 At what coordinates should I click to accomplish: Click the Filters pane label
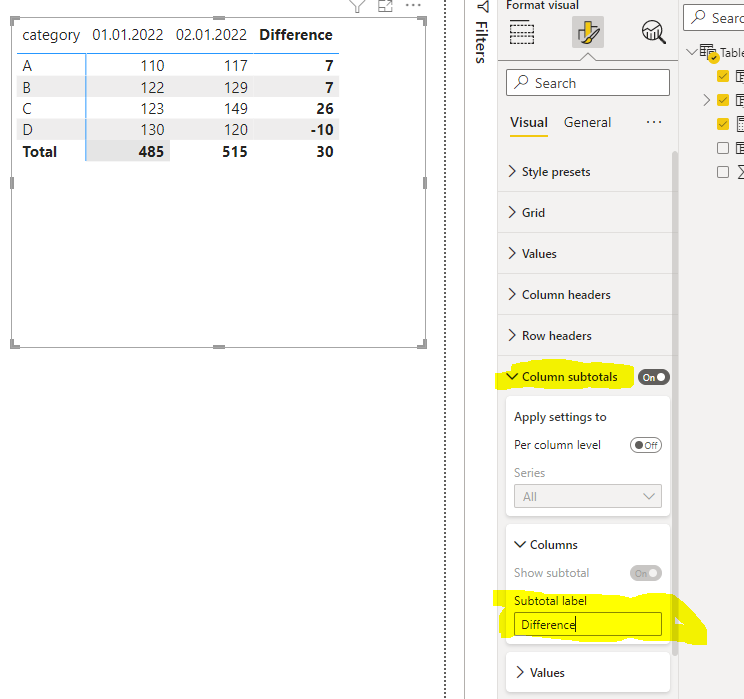click(481, 43)
